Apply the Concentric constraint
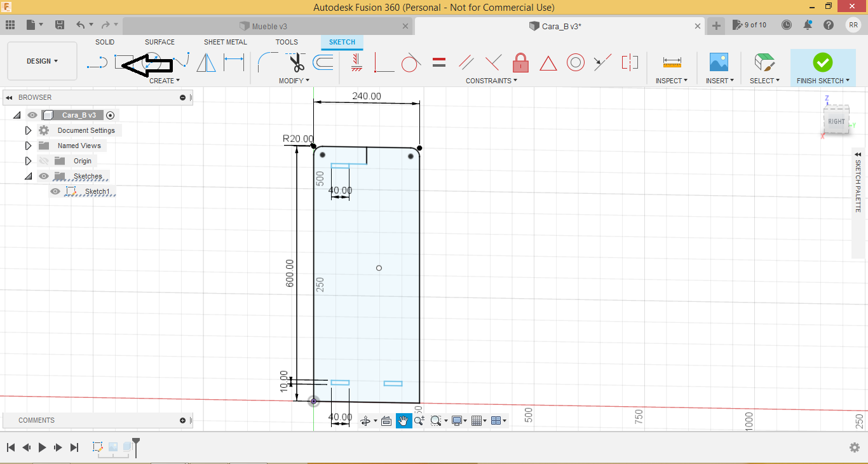The height and width of the screenshot is (464, 868). [576, 62]
